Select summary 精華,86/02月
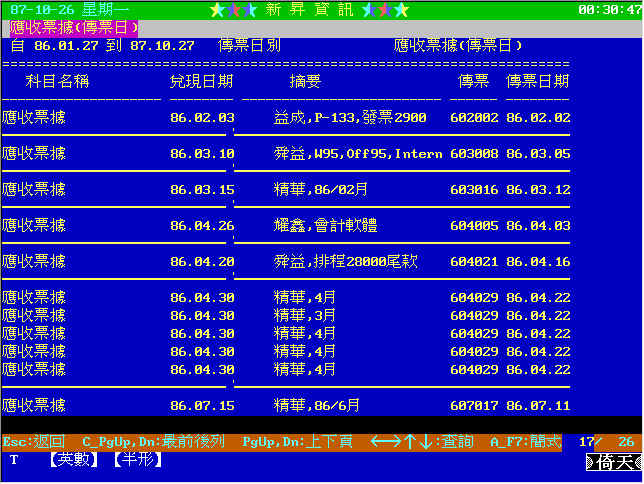This screenshot has width=644, height=484. 320,189
